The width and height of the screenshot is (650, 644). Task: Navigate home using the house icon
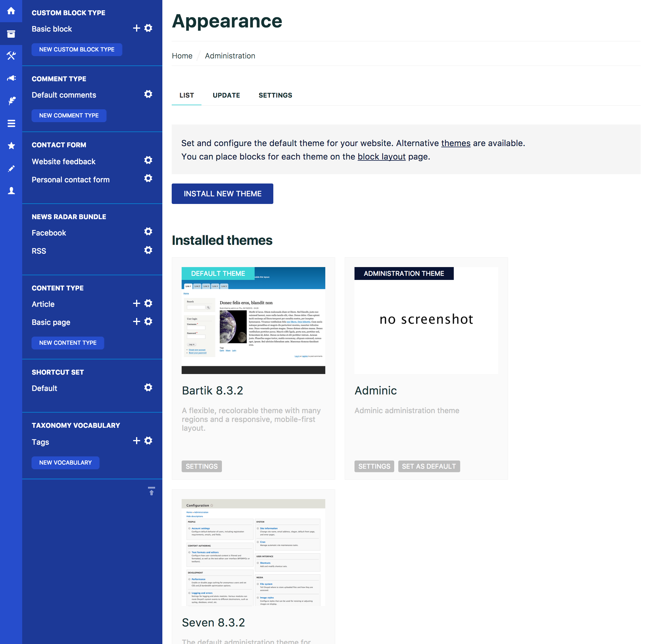(x=11, y=11)
